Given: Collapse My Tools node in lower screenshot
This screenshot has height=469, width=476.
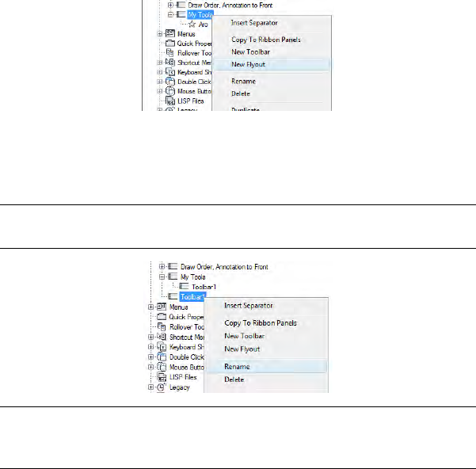Looking at the screenshot, I should (162, 276).
